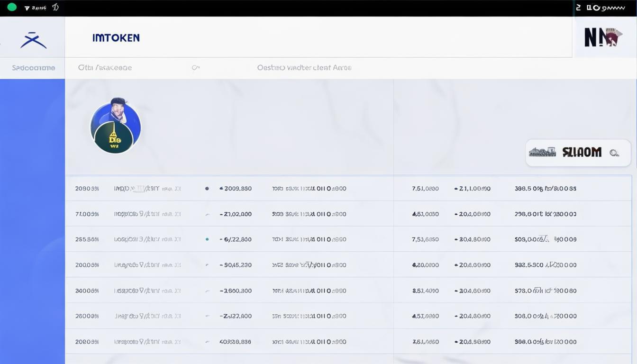Switch to the Sadocone tab

tap(32, 67)
